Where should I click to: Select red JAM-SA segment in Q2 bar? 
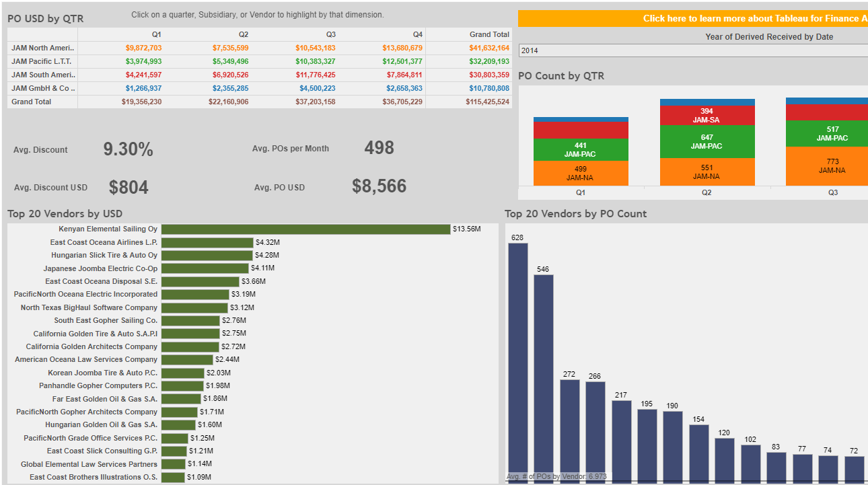point(707,115)
